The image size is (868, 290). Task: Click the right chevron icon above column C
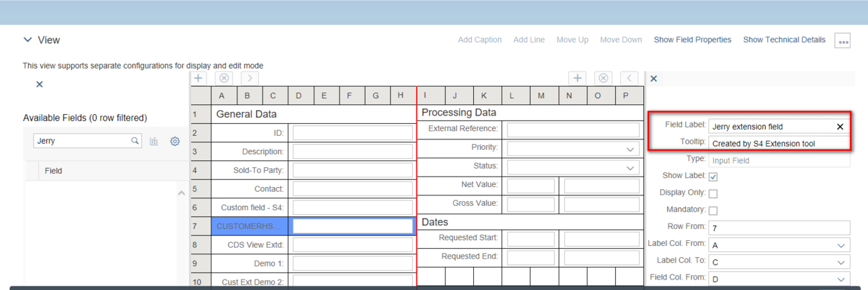[x=250, y=78]
